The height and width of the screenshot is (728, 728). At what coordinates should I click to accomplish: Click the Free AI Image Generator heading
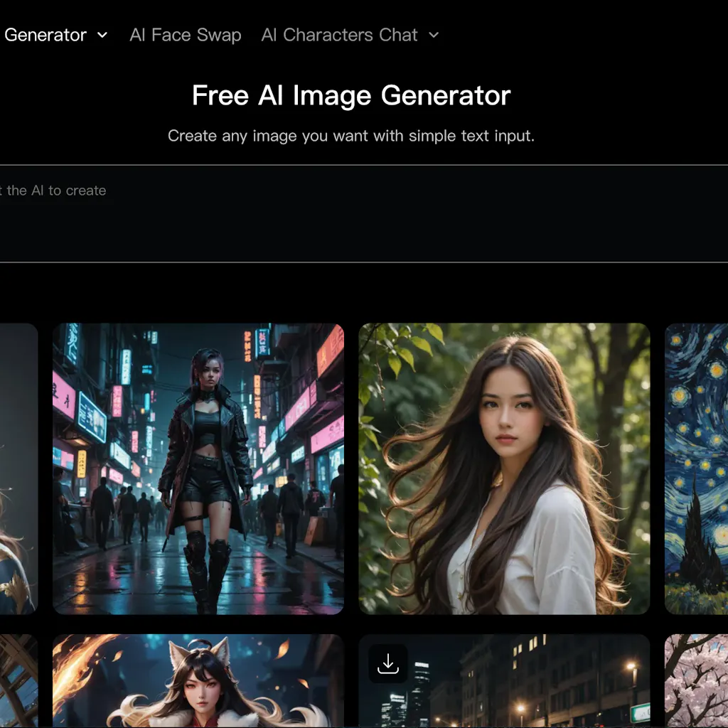tap(351, 95)
